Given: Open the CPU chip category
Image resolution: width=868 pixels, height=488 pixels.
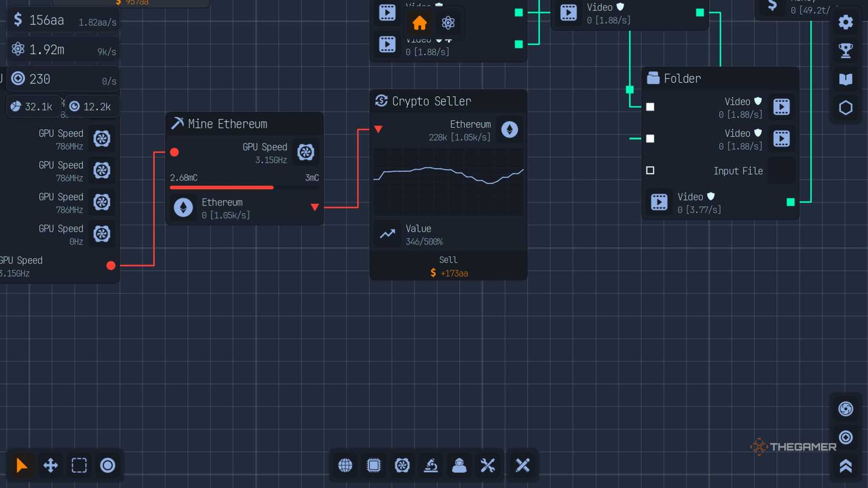Looking at the screenshot, I should click(x=374, y=465).
